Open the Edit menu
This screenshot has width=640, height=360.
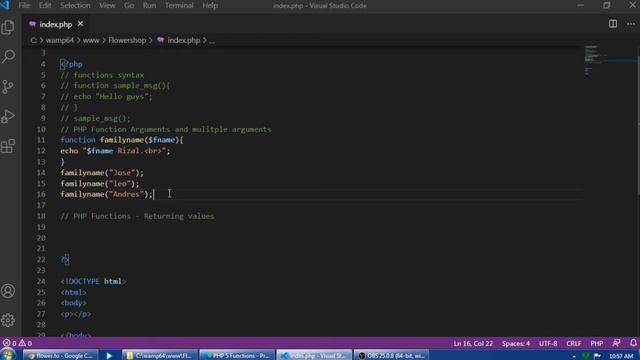click(45, 5)
